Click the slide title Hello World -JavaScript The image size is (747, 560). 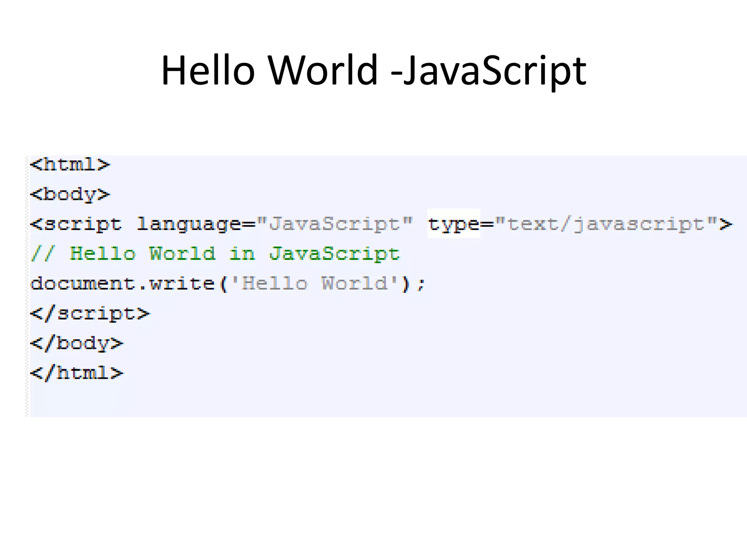coord(373,70)
